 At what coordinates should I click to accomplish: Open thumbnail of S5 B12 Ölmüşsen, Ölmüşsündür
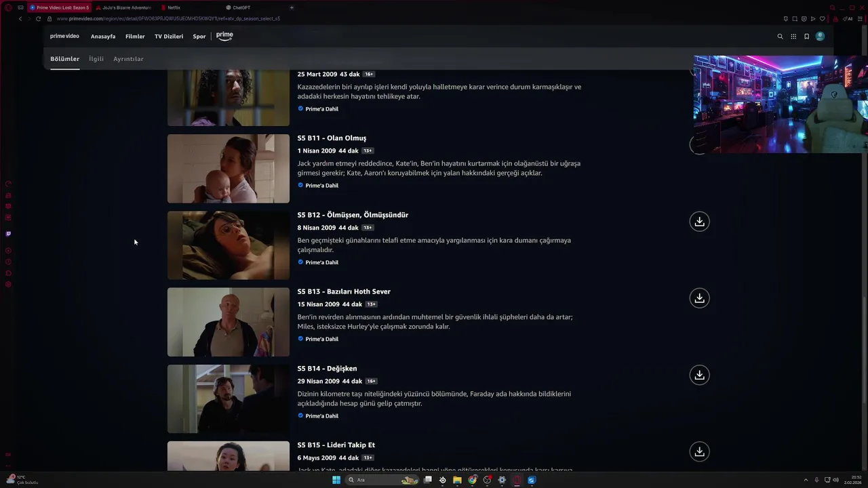point(229,245)
